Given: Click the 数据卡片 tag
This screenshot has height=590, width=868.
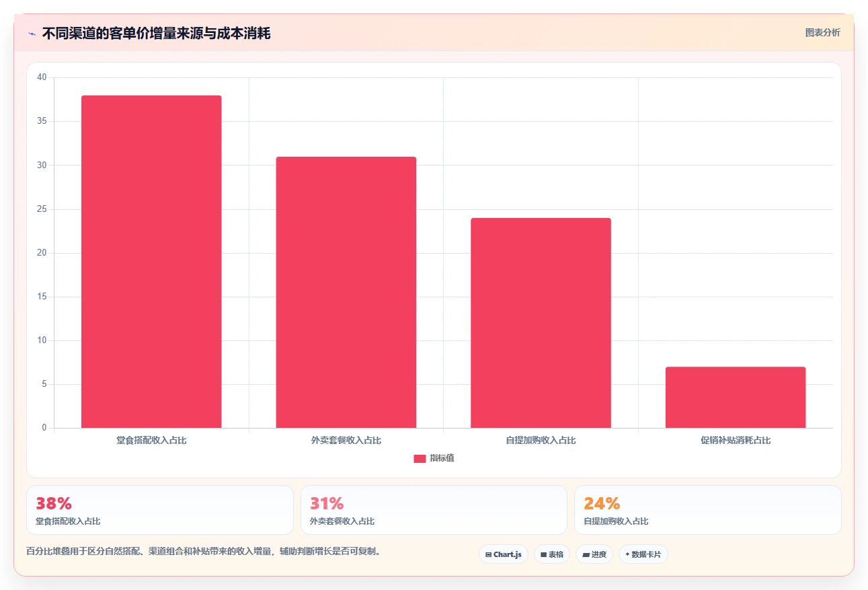Looking at the screenshot, I should pos(643,554).
